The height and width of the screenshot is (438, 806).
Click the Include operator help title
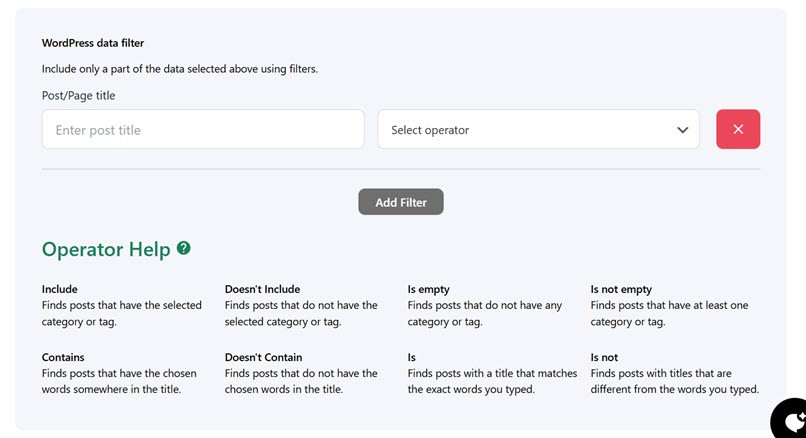[60, 289]
